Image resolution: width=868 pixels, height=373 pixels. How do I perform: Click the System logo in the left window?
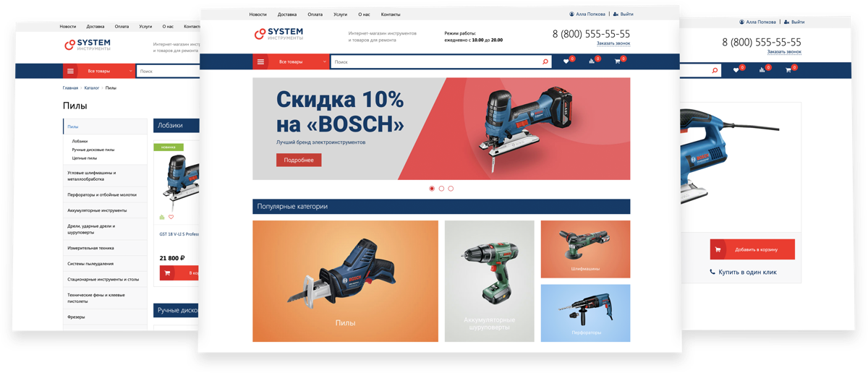click(x=88, y=44)
